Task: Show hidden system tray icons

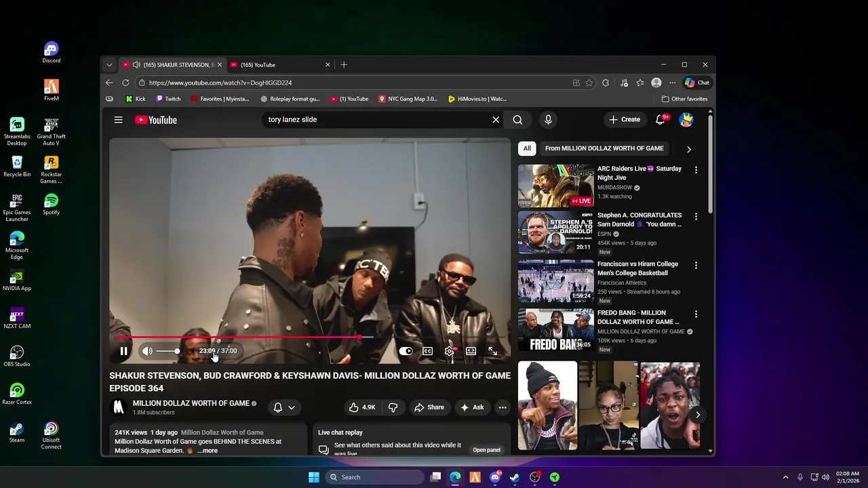Action: tap(785, 477)
